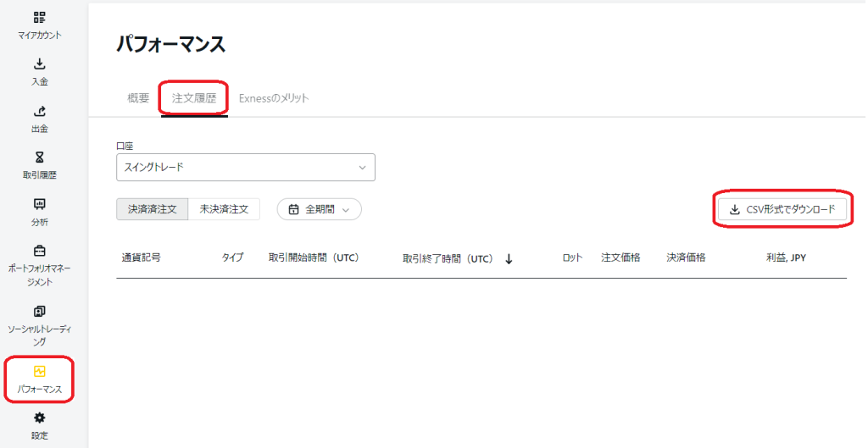Click the 利益, JPY column header
868x448 pixels.
(x=786, y=257)
